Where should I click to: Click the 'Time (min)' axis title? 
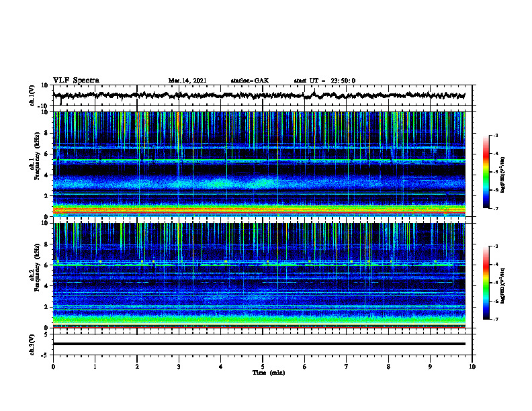[269, 373]
